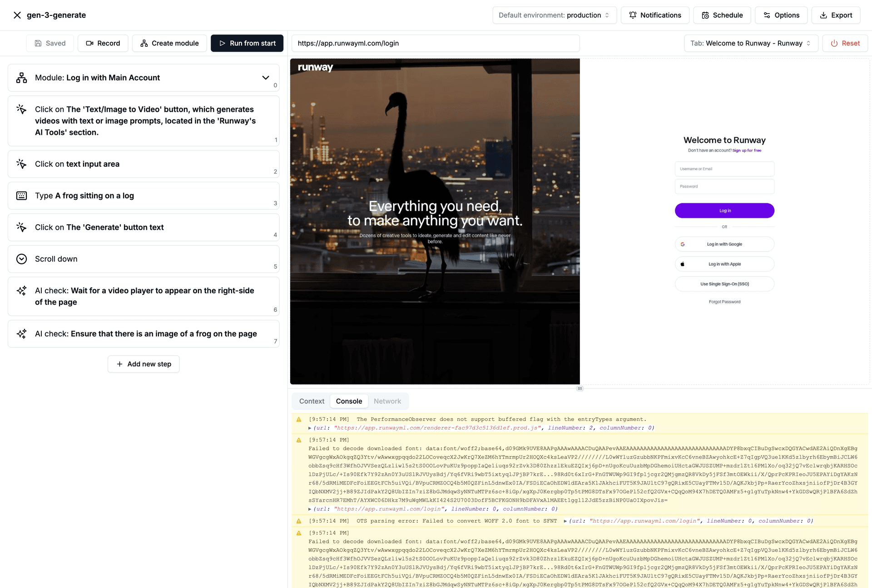Click the Scroll down step icon
This screenshot has height=588, width=872.
tap(21, 259)
